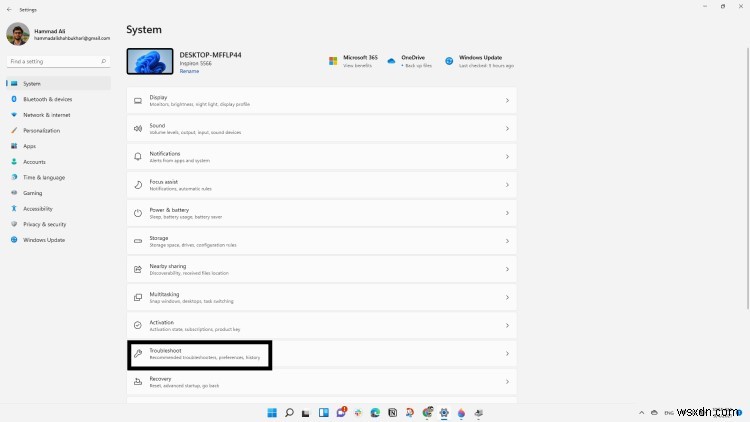Click the Troubleshoot label

(x=165, y=351)
